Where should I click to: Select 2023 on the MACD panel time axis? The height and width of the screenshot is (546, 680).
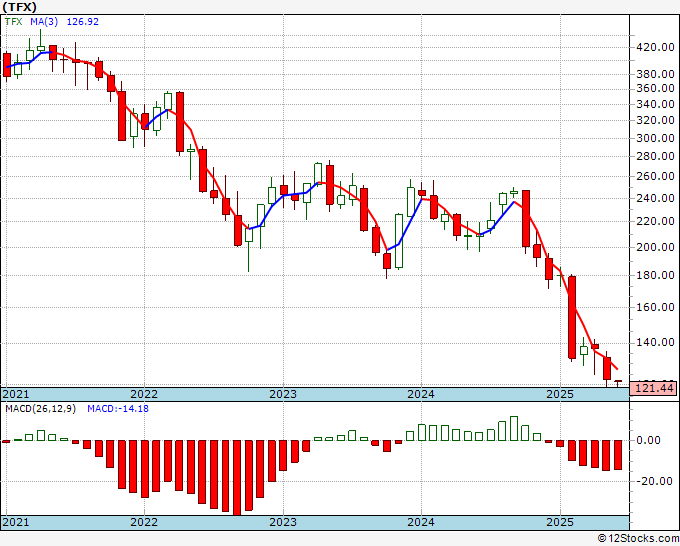tap(283, 522)
